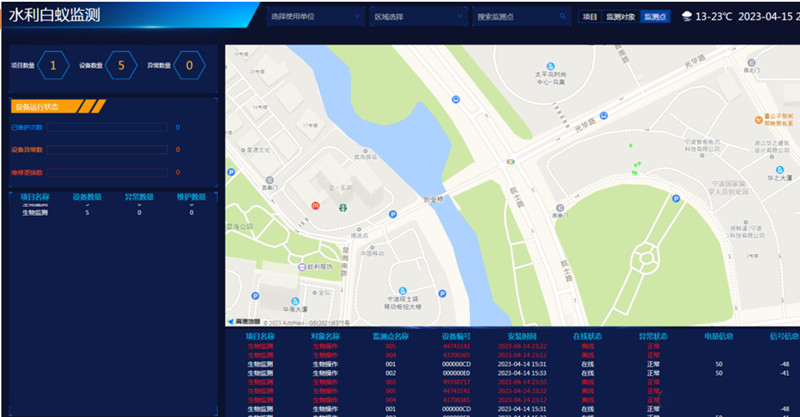Select the 监测点 view toggle
This screenshot has height=417, width=800.
[x=656, y=17]
